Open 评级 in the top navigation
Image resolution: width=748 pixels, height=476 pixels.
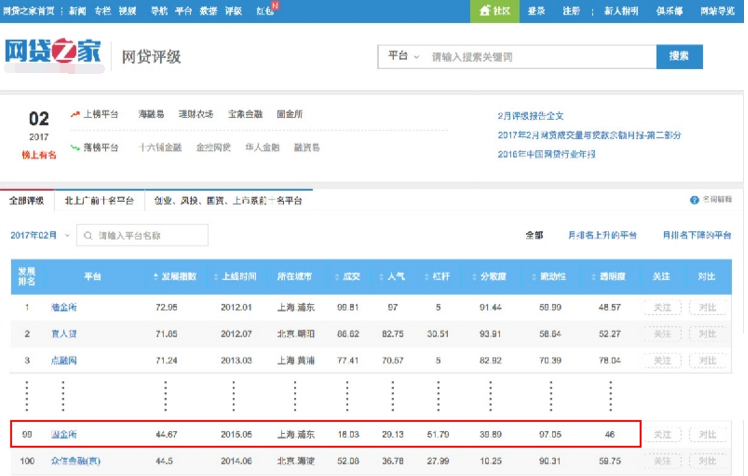coord(234,10)
